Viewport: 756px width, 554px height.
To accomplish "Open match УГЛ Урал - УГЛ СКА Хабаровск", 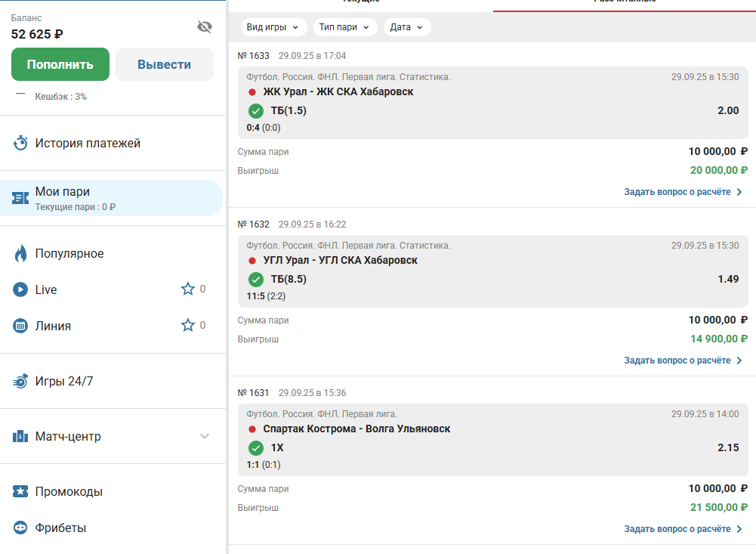I will pos(341,260).
